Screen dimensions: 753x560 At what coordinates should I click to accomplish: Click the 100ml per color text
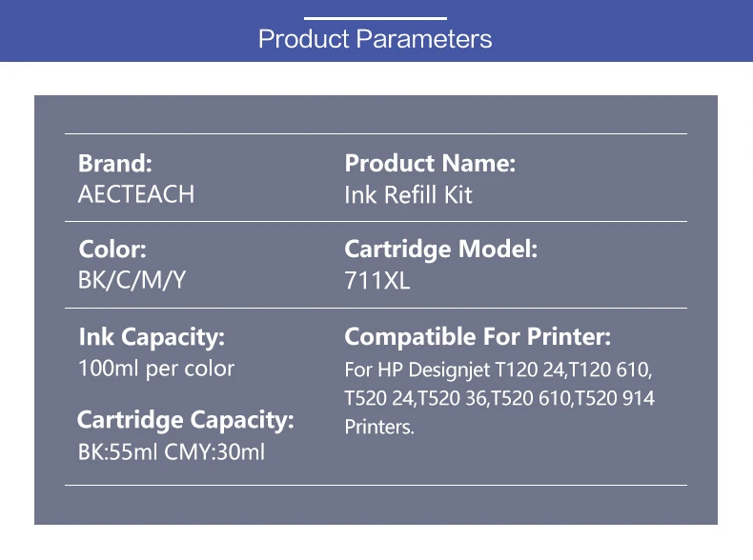[x=156, y=369]
